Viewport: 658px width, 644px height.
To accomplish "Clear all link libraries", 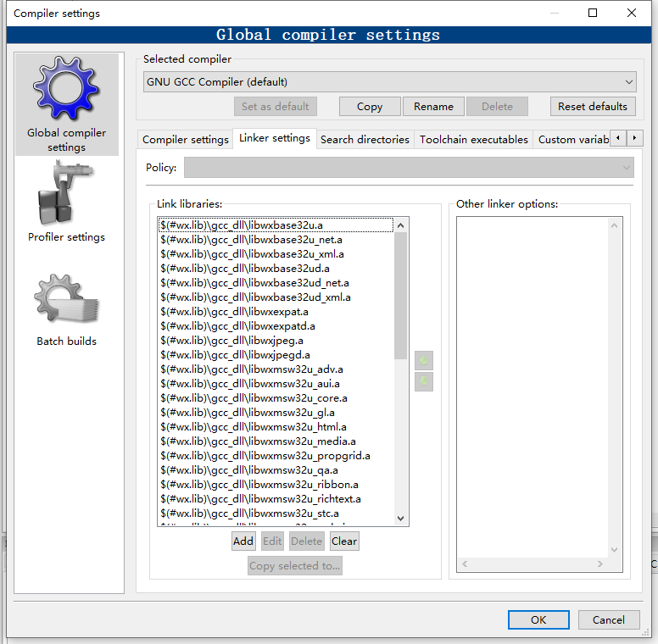I will (x=344, y=541).
